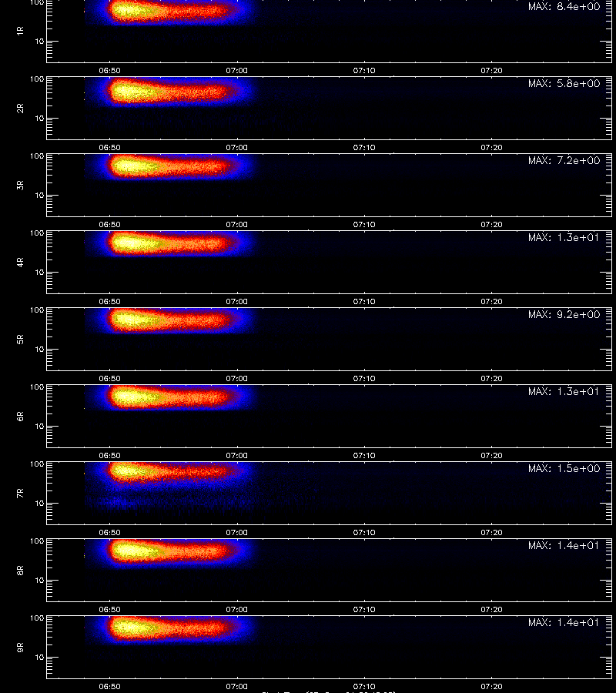This screenshot has height=693, width=616.
Task: Select MAX: 1.3e+01 in the 6R panel
Action: tap(564, 391)
